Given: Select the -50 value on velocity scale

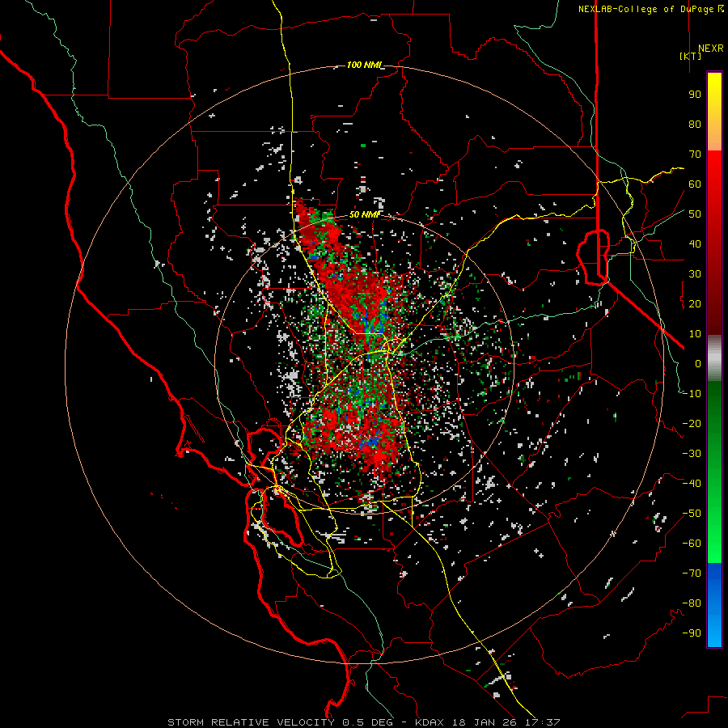Looking at the screenshot, I should 692,514.
